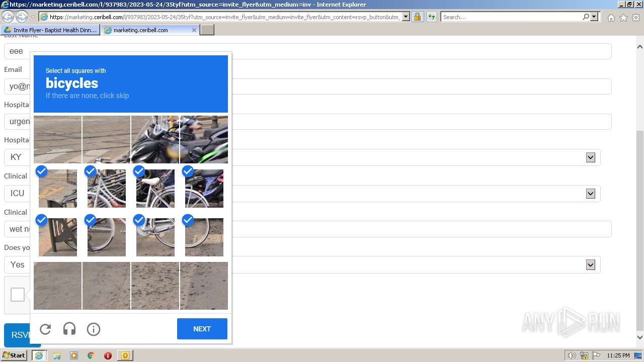The image size is (644, 362).
Task: Open the hospital state dropdown showing KY
Action: (x=302, y=157)
